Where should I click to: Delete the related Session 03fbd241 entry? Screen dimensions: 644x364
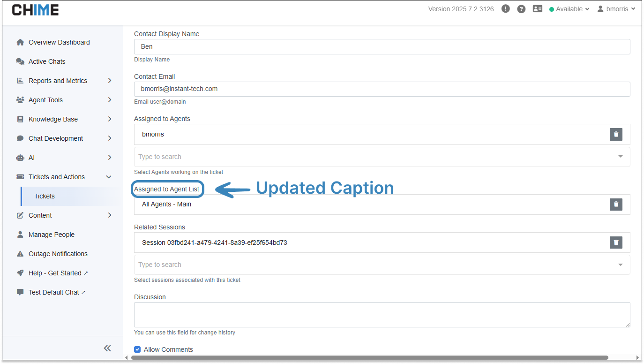(x=616, y=243)
